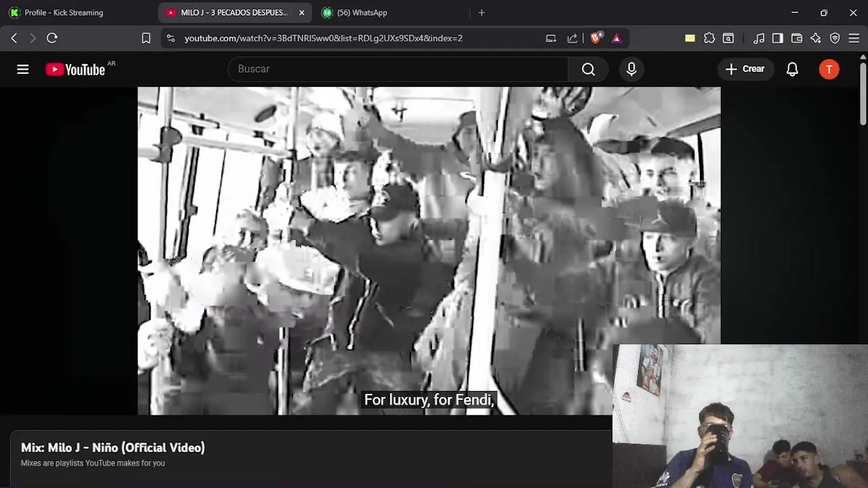Click the Crear button

point(745,69)
